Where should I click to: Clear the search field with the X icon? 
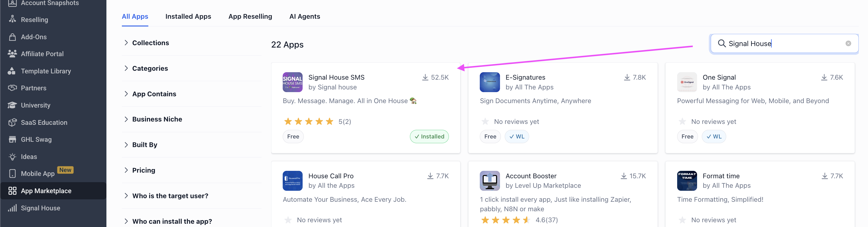(848, 43)
